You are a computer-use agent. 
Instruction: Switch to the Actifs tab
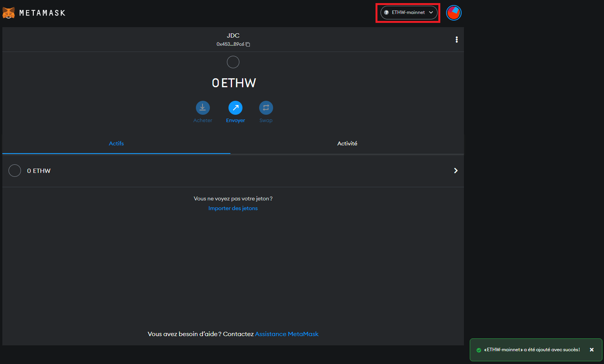(x=116, y=143)
